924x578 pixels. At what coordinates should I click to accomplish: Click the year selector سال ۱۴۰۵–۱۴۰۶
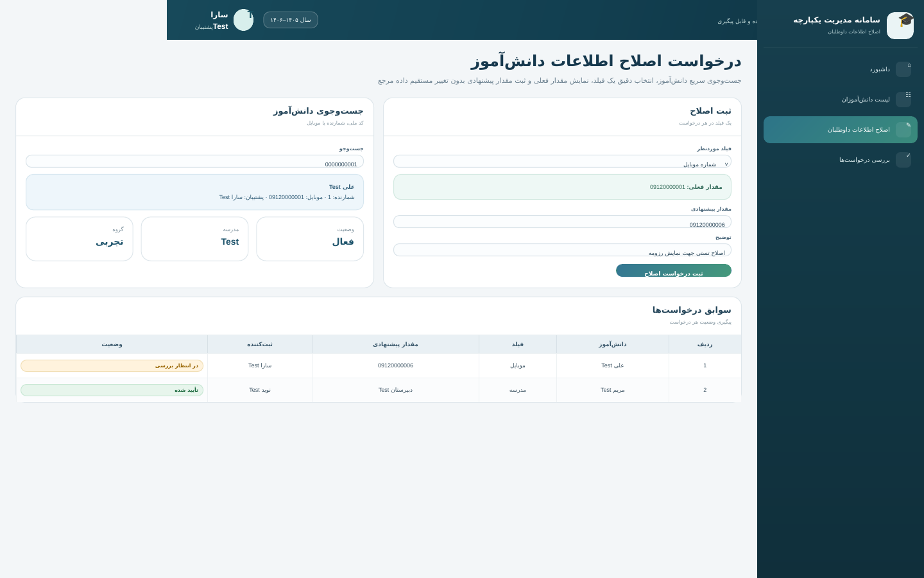[291, 20]
